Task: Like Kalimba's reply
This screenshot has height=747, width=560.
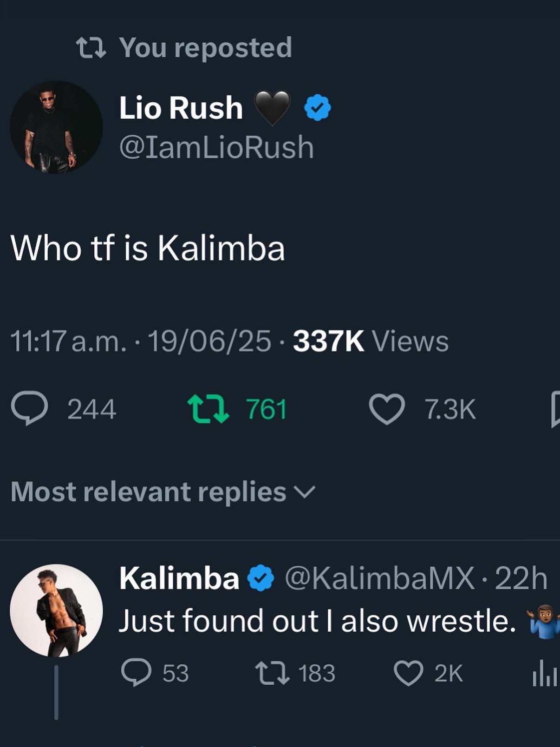Action: 408,673
